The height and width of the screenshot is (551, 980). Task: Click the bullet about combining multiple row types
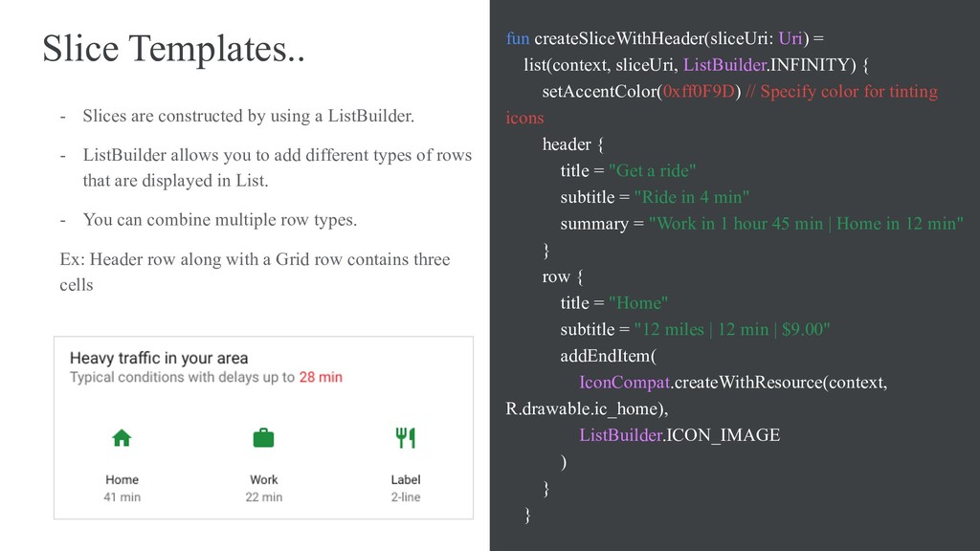coord(219,220)
